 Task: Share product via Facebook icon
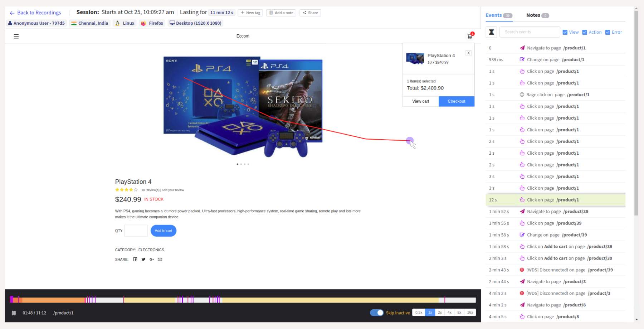tap(135, 259)
